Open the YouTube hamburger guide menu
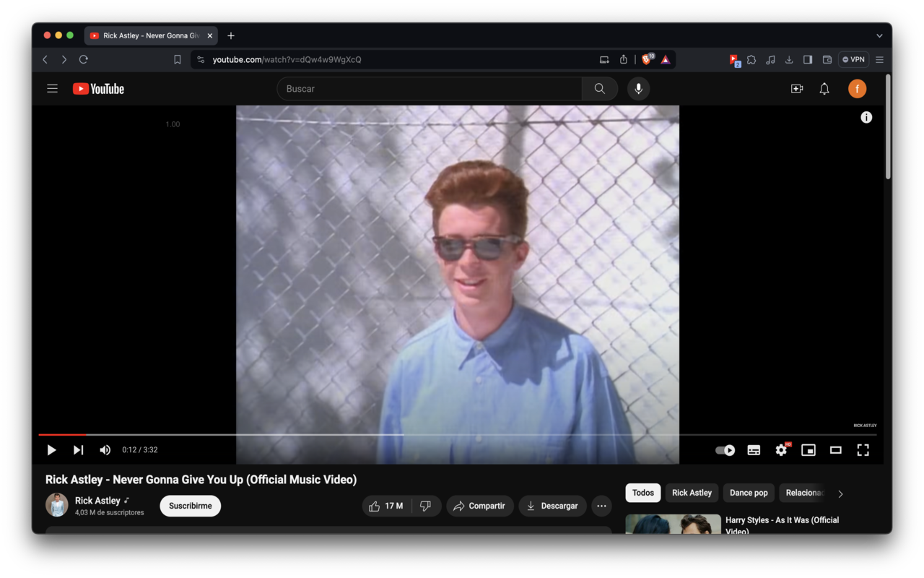Image resolution: width=924 pixels, height=578 pixels. [52, 89]
